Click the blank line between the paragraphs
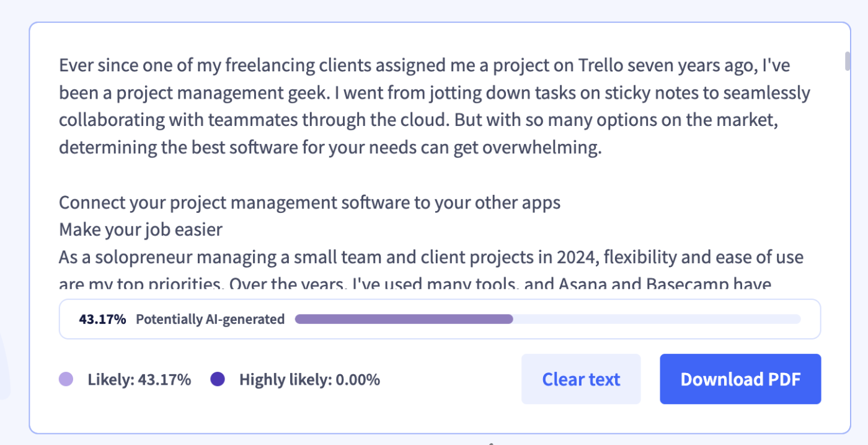868x445 pixels. (x=310, y=176)
